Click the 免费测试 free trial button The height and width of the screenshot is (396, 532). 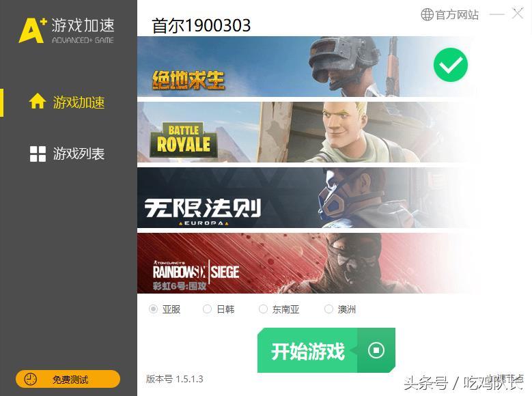point(68,379)
